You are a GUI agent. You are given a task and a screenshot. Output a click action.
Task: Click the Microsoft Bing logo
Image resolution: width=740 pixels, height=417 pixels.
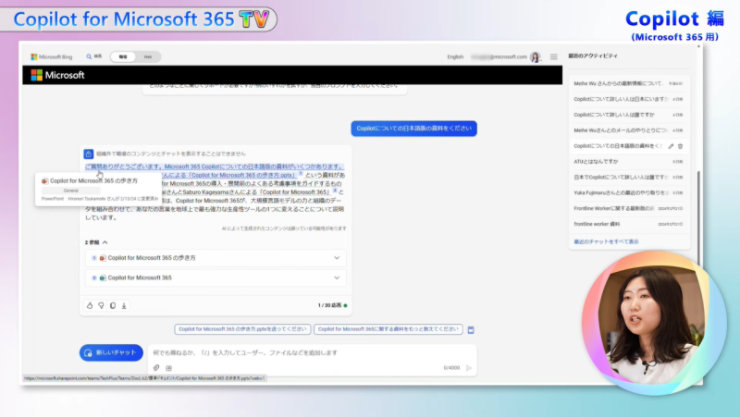[x=51, y=57]
